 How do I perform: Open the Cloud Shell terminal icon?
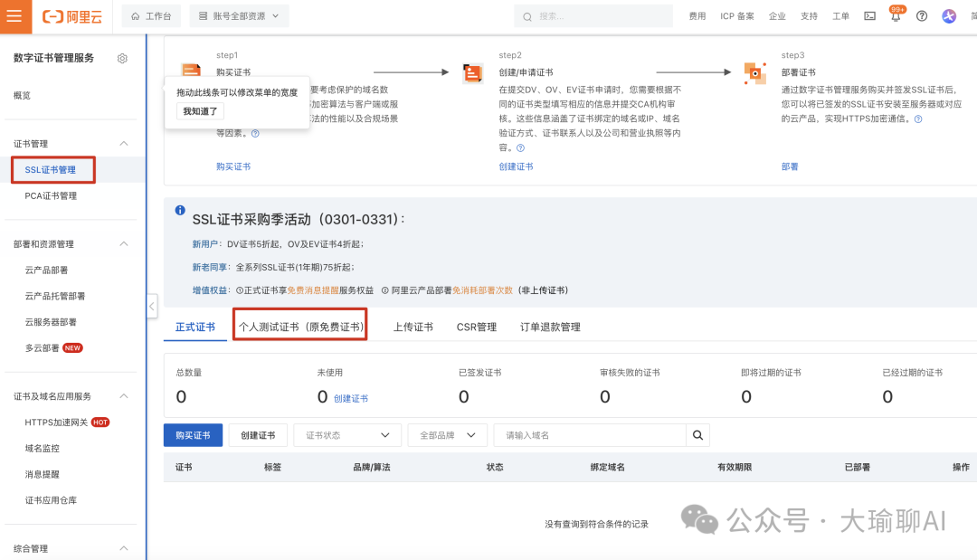click(870, 16)
